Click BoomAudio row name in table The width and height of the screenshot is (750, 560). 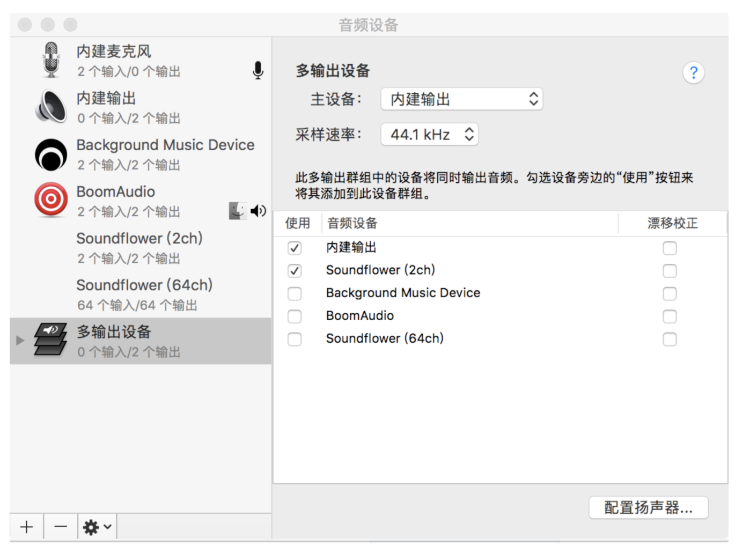360,316
